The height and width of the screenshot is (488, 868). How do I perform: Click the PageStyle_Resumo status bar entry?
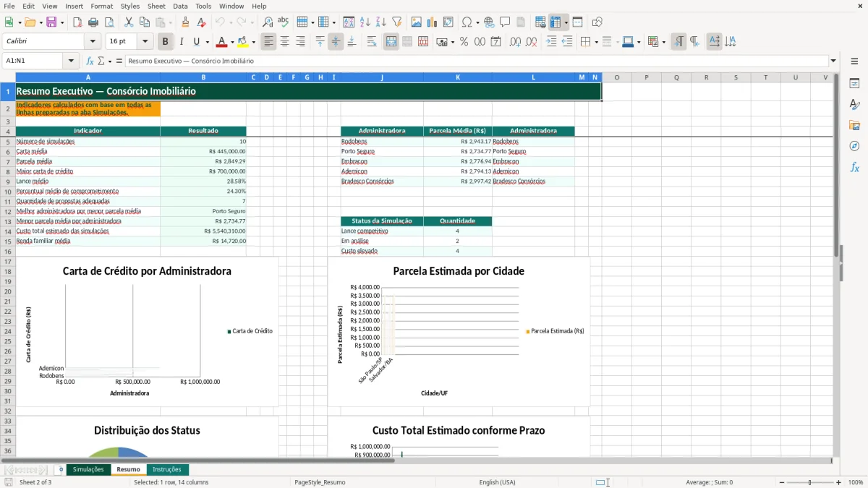[x=320, y=482]
